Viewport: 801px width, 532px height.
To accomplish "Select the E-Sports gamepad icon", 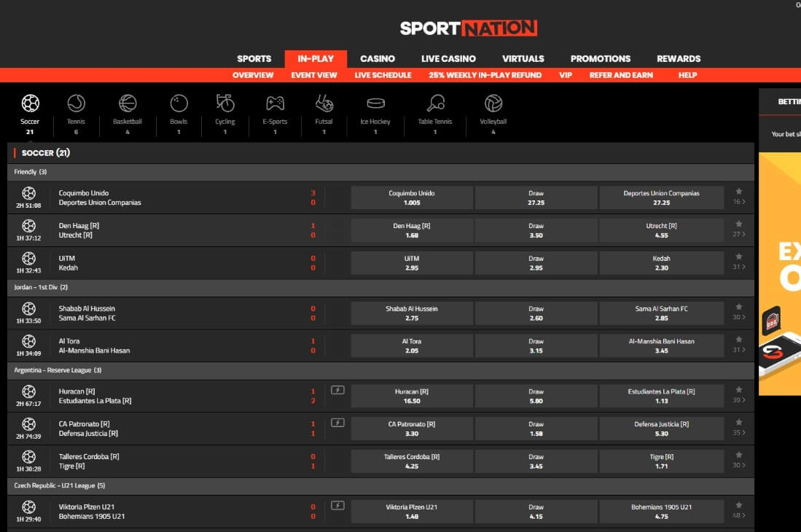I will click(275, 103).
